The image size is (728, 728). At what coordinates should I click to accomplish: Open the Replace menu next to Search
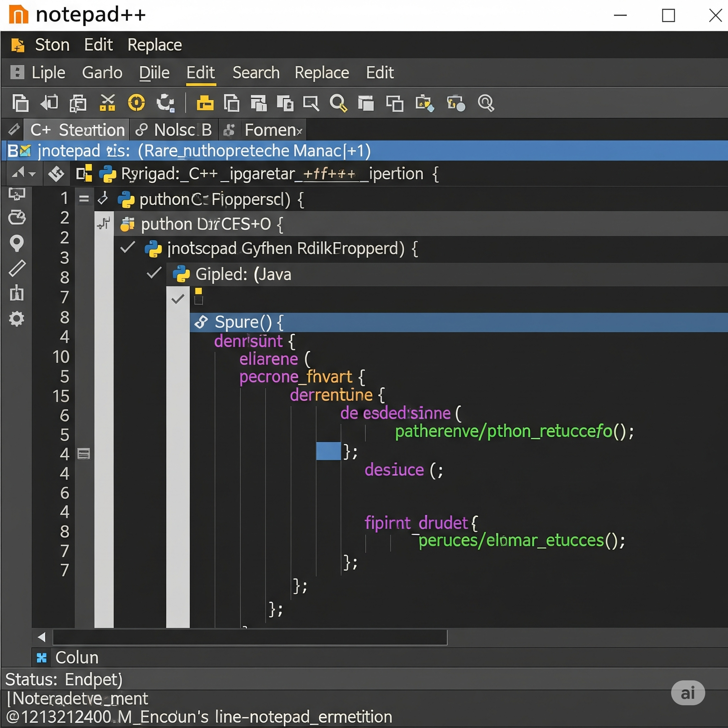tap(322, 73)
